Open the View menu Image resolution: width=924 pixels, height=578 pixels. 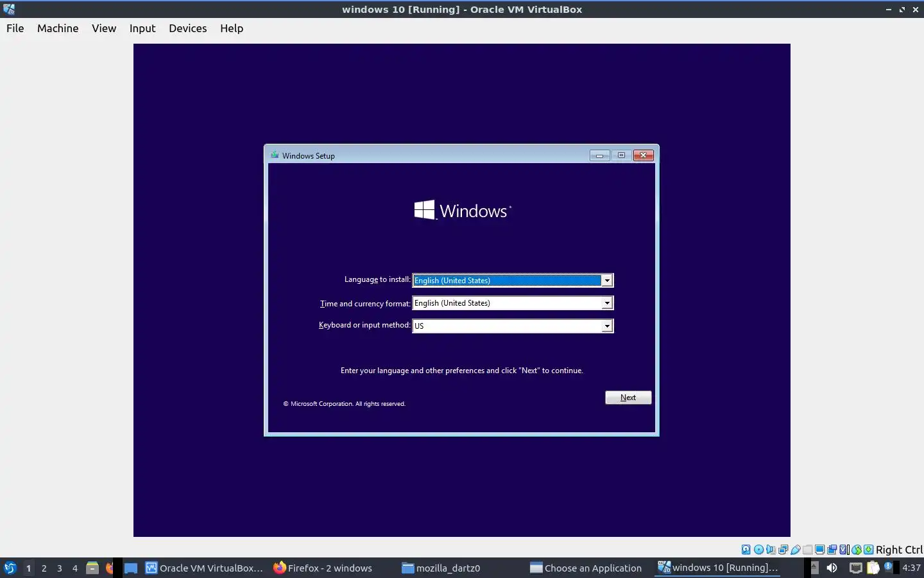[x=104, y=28]
